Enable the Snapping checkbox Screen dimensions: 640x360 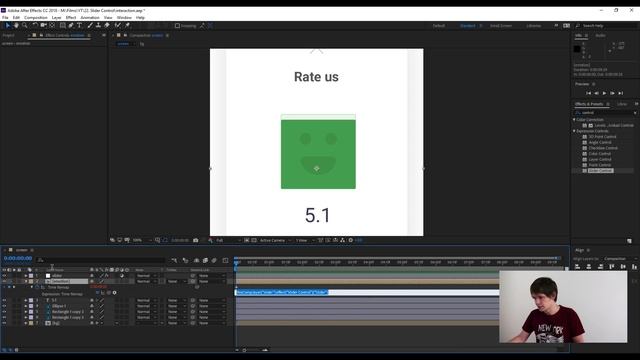pyautogui.click(x=178, y=26)
